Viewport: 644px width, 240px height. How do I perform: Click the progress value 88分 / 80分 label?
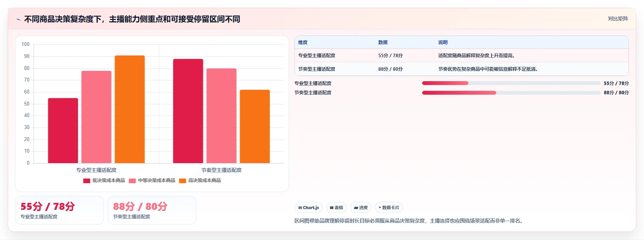pyautogui.click(x=616, y=93)
